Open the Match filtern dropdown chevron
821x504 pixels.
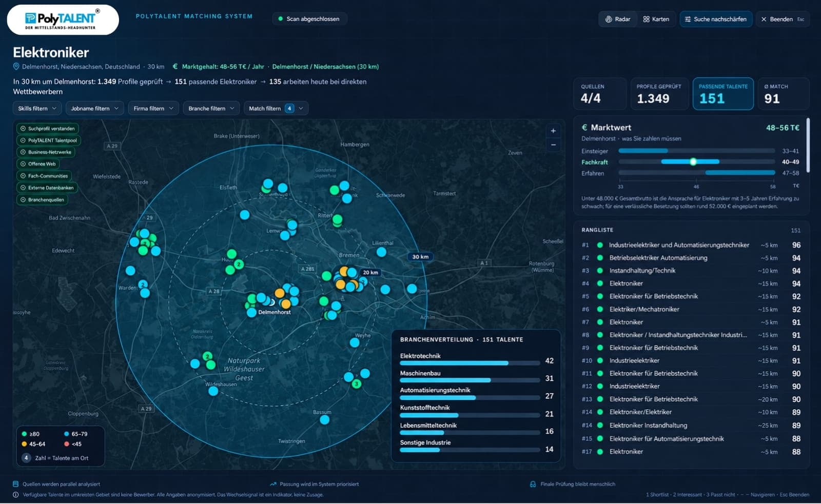click(x=301, y=108)
